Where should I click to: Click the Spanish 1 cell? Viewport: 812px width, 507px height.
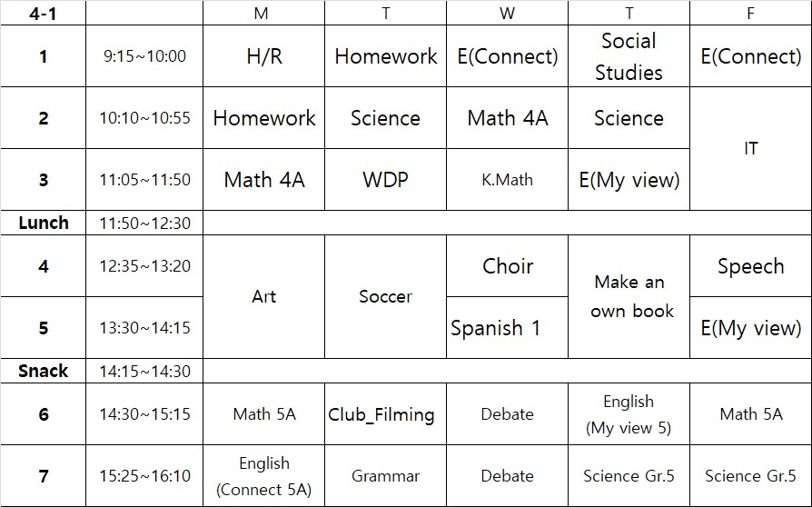click(496, 328)
